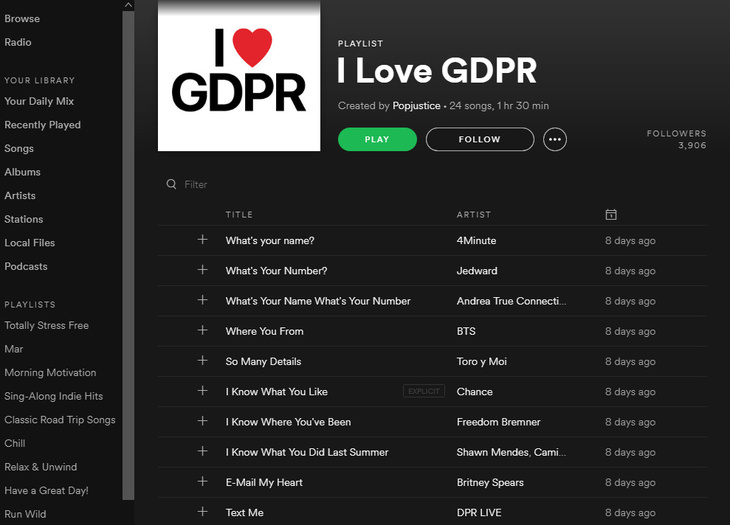This screenshot has width=730, height=525.
Task: Save "I Know Where You've Been" plus icon
Action: click(x=203, y=421)
